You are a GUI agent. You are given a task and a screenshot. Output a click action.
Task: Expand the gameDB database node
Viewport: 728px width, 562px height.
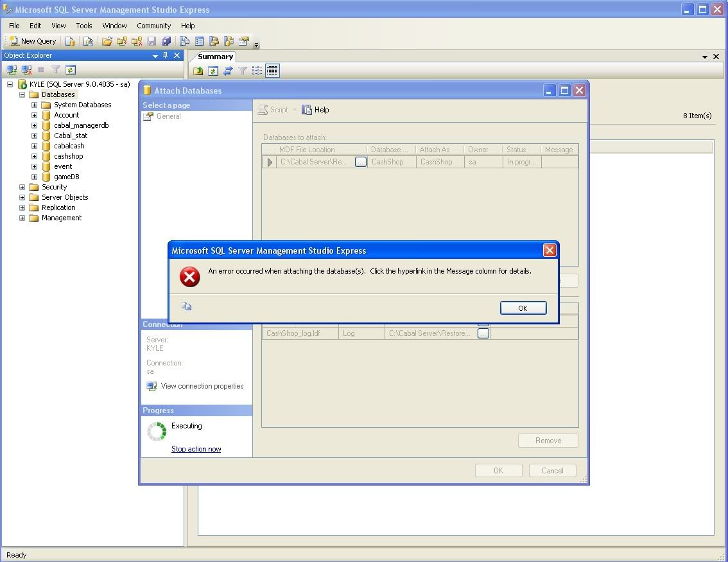click(34, 177)
